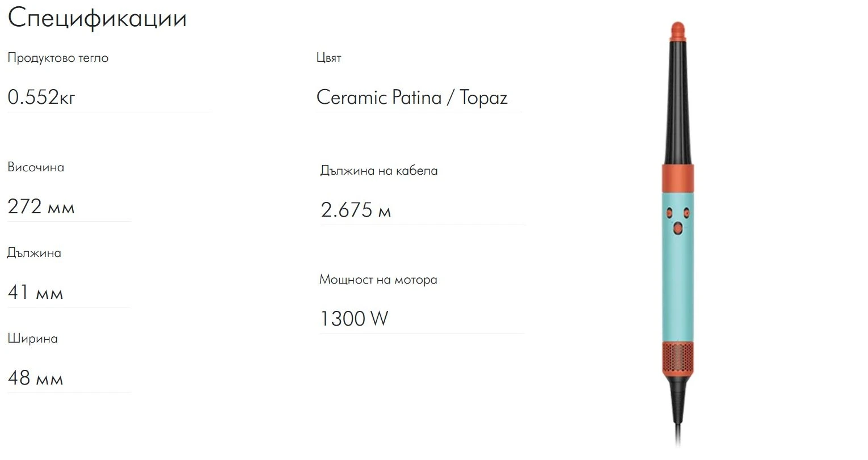868x460 pixels.
Task: Click the orange filter cage at styler base
Action: click(x=677, y=359)
